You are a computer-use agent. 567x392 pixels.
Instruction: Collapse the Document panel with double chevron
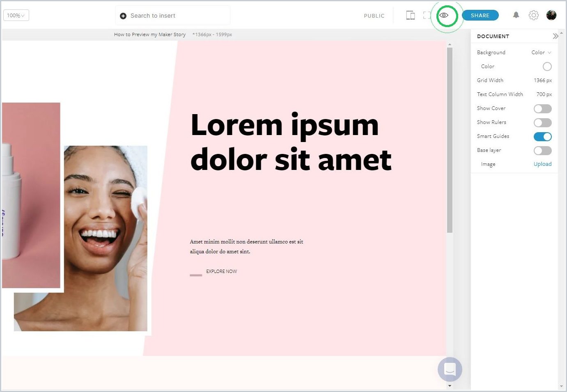(555, 36)
